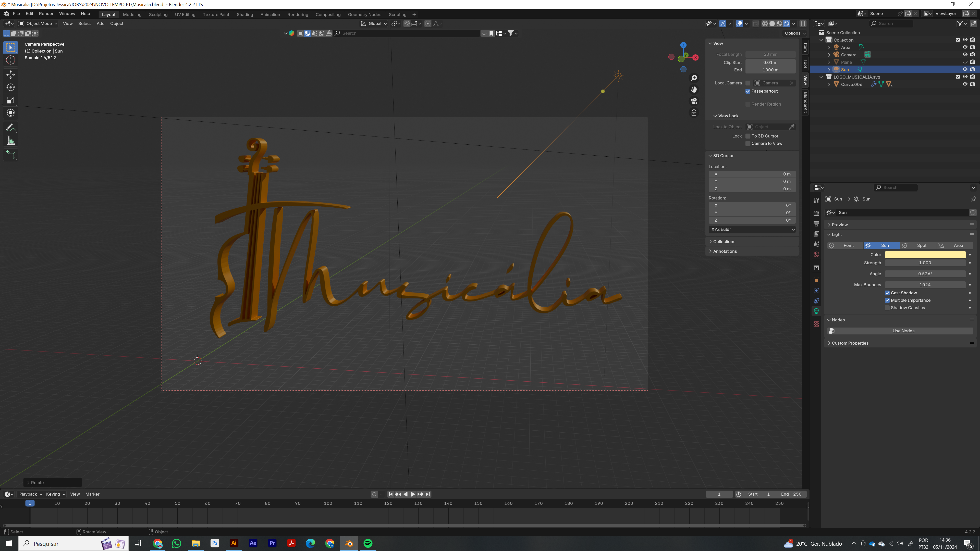Open the viewport Add menu

[x=101, y=23]
